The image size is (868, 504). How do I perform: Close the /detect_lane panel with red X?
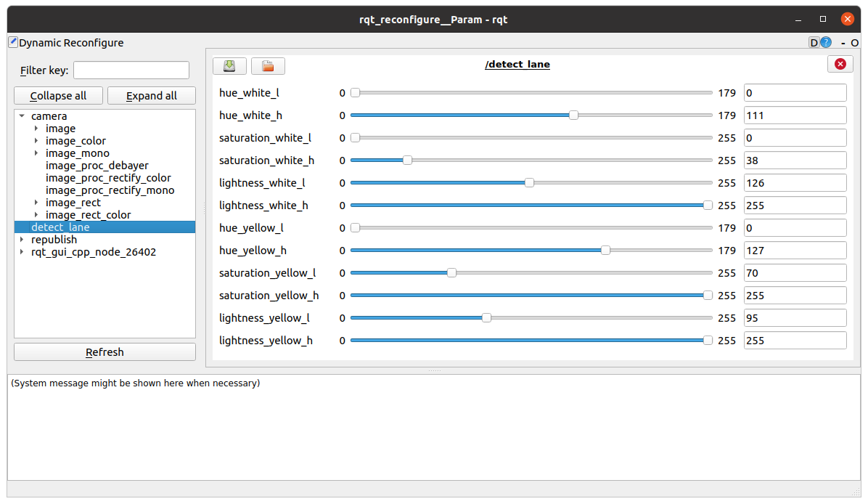click(x=840, y=64)
